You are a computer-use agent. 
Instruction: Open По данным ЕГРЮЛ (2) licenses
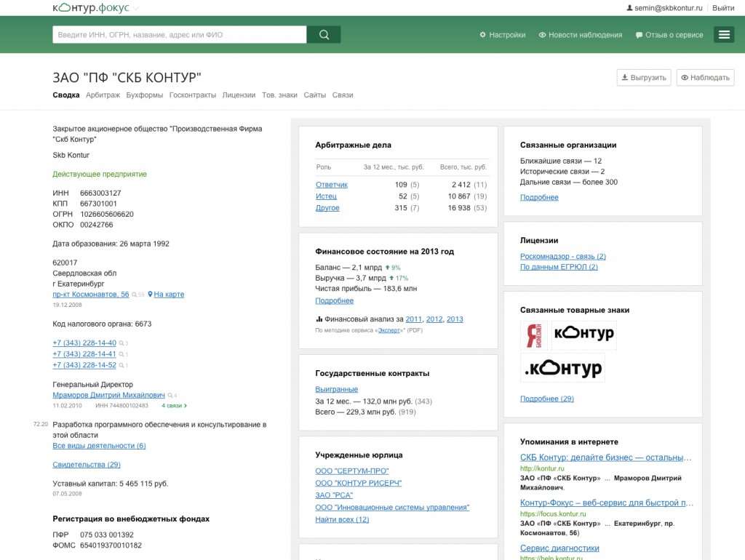pos(559,267)
